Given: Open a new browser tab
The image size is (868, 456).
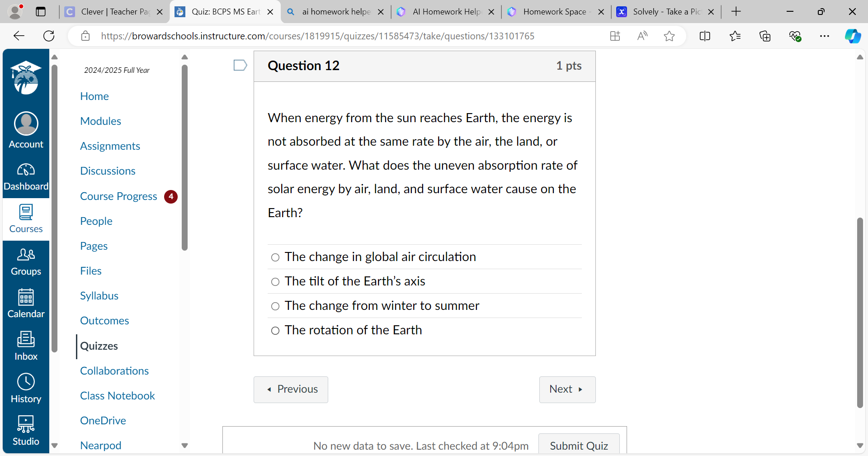Looking at the screenshot, I should [x=736, y=11].
